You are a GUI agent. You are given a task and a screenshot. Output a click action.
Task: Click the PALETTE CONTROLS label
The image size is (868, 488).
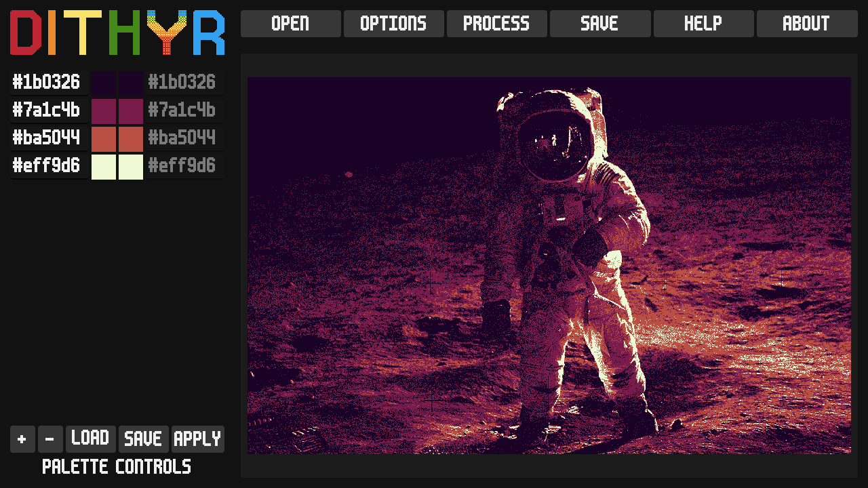click(x=117, y=467)
